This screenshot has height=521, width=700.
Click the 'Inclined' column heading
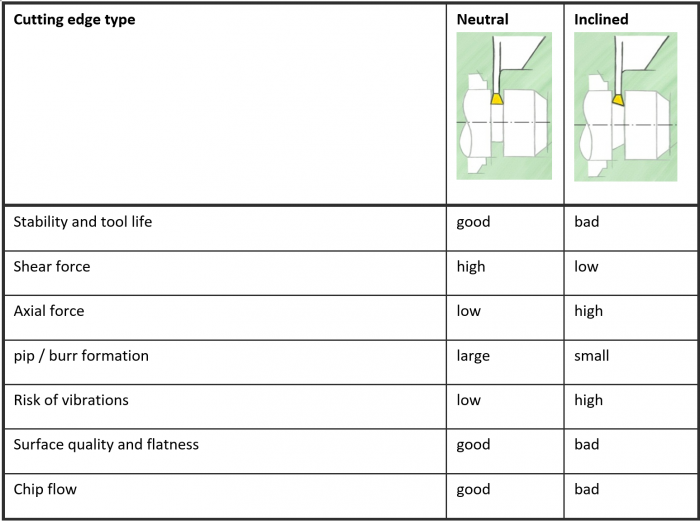click(x=601, y=19)
